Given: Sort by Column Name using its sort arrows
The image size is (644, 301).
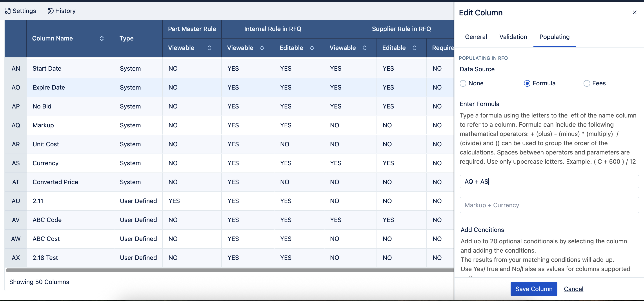Looking at the screenshot, I should pyautogui.click(x=102, y=38).
